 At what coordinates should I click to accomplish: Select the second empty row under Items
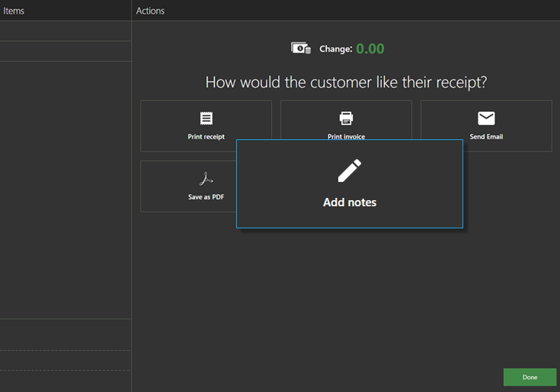(x=66, y=51)
